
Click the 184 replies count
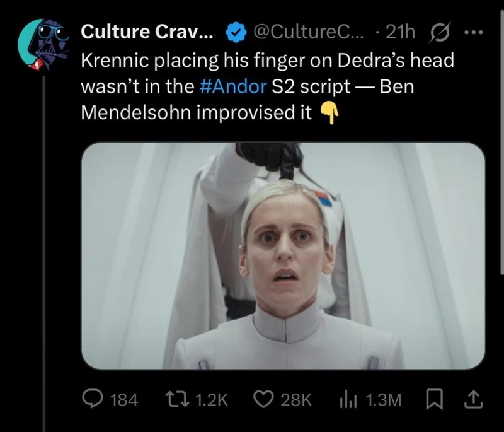[123, 399]
